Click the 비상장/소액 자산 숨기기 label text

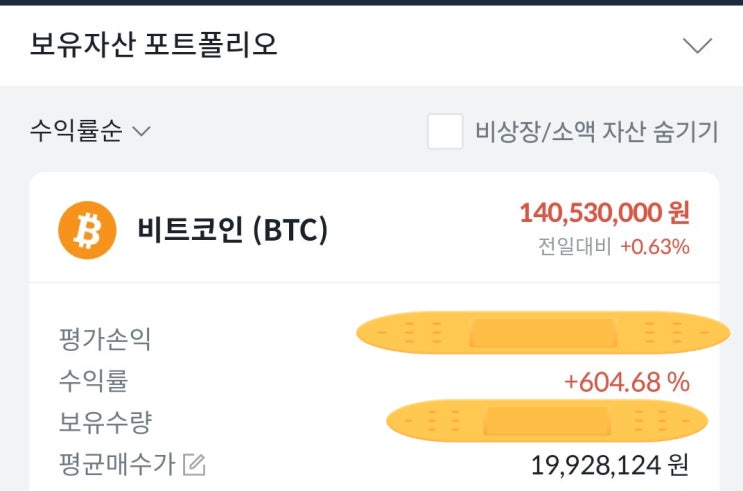(596, 132)
